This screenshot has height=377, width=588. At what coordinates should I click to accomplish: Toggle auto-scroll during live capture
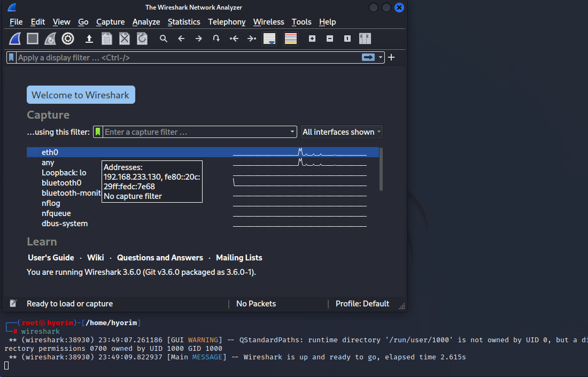coord(269,39)
